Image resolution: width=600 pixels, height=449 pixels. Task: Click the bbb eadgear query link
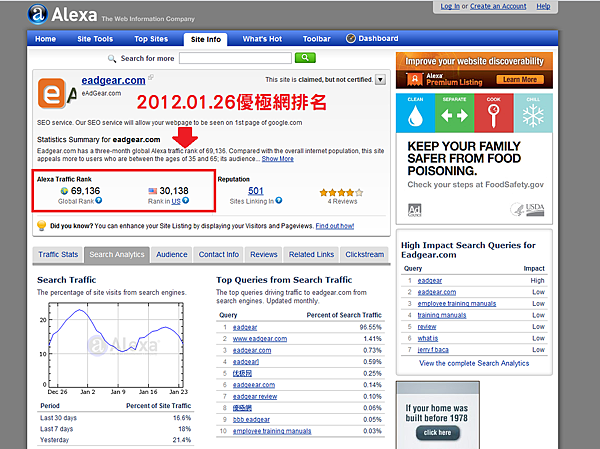[x=251, y=420]
